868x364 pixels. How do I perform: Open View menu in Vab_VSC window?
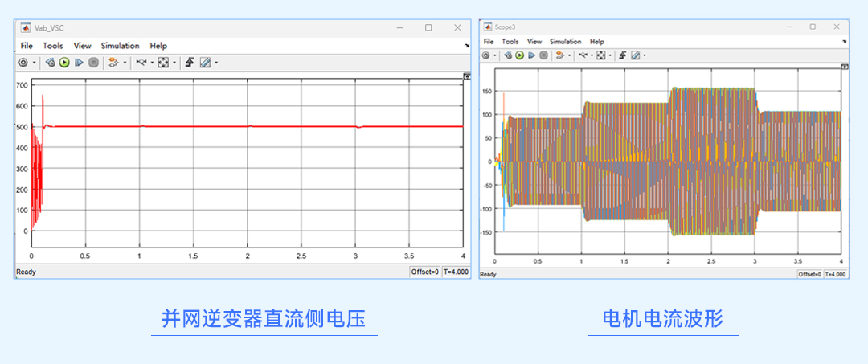[83, 46]
